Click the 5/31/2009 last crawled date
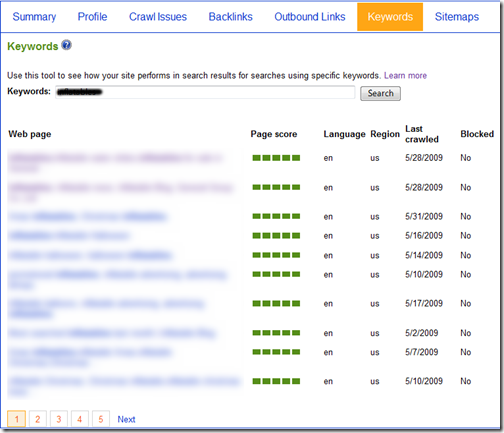Image resolution: width=504 pixels, height=433 pixels. point(424,216)
